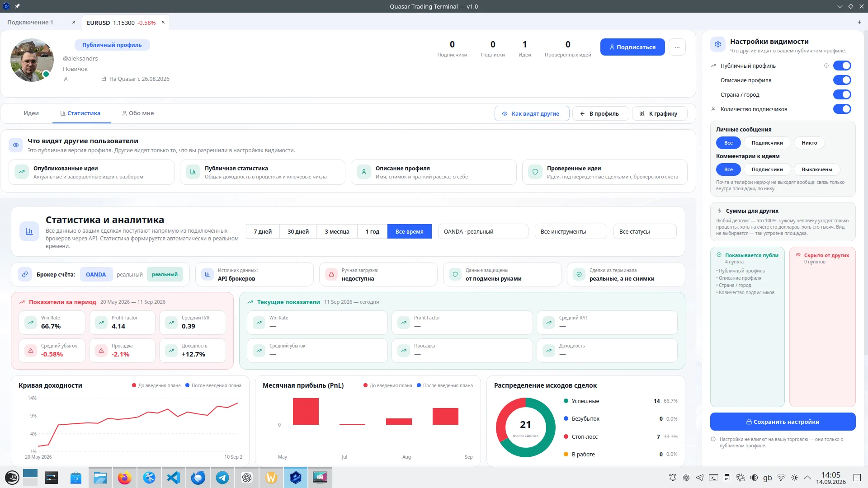Expand the system tray hidden icons arrow

(x=807, y=478)
